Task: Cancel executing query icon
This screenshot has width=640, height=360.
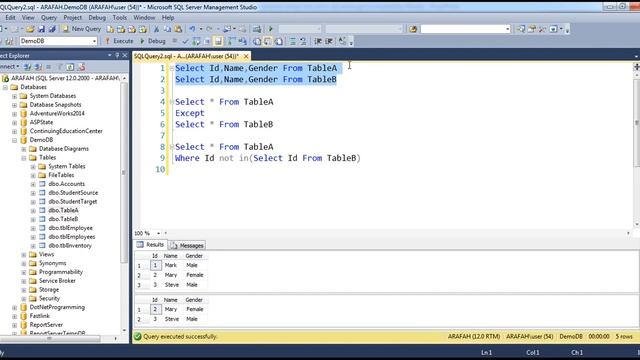Action: click(174, 41)
